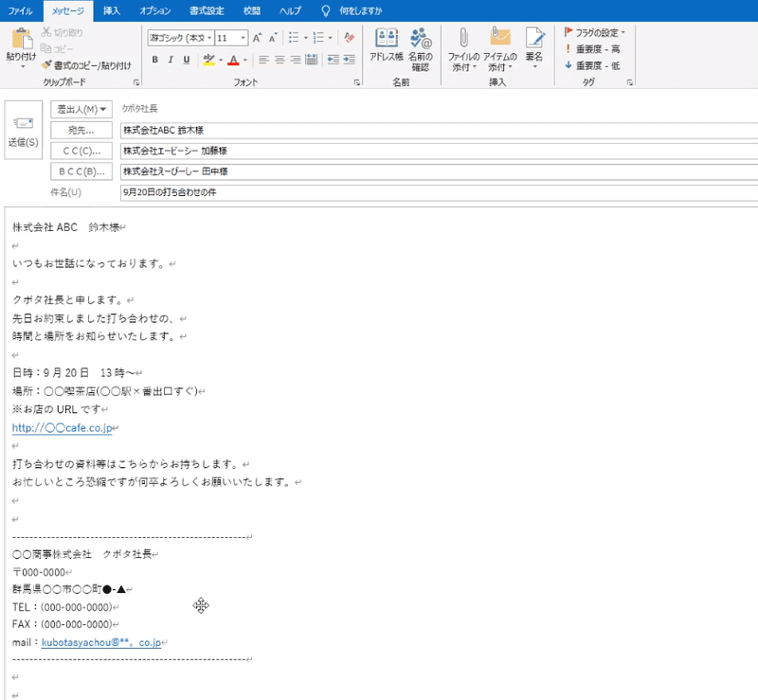Apply text highlight color
Screen dimensions: 758x700
208,60
